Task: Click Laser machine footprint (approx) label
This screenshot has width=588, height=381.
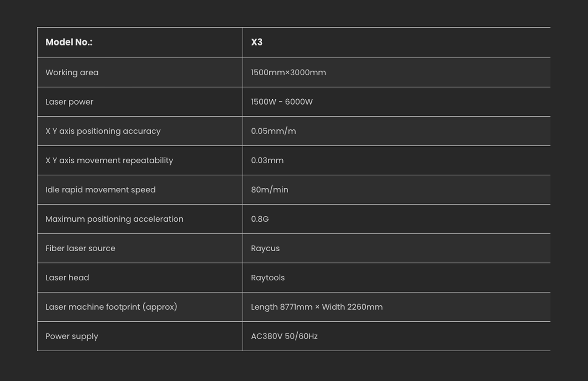Action: pyautogui.click(x=111, y=307)
